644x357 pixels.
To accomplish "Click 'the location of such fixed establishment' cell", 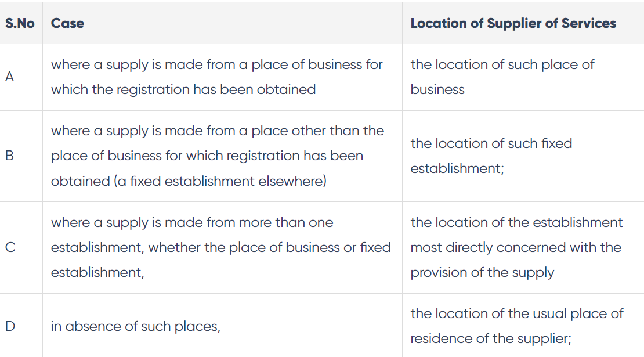I will point(491,156).
